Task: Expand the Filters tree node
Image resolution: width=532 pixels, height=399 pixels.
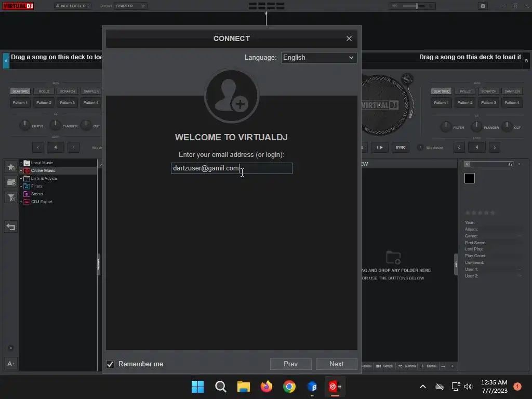Action: [x=21, y=187]
